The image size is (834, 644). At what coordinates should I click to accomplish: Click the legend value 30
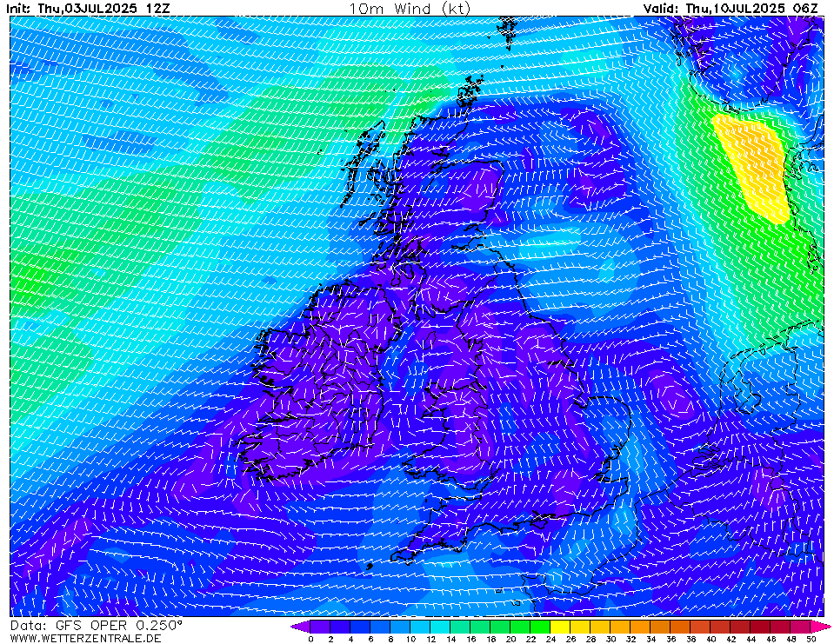click(610, 639)
